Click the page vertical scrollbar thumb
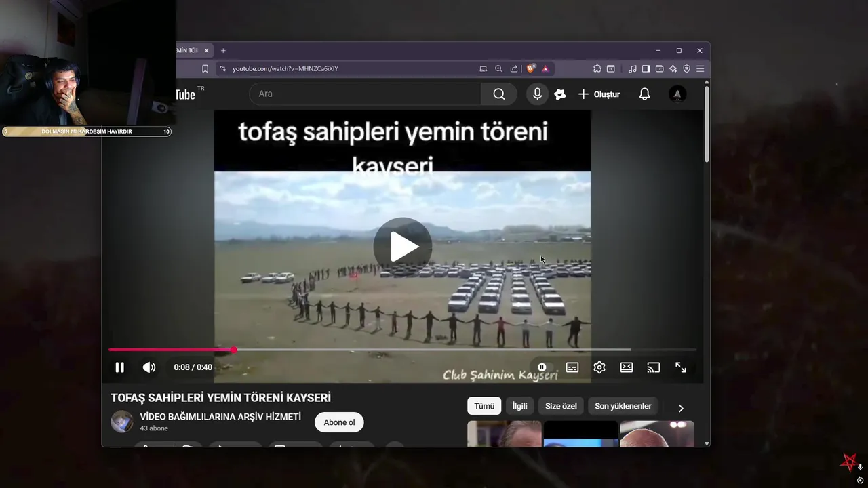Image resolution: width=868 pixels, height=488 pixels. click(707, 124)
